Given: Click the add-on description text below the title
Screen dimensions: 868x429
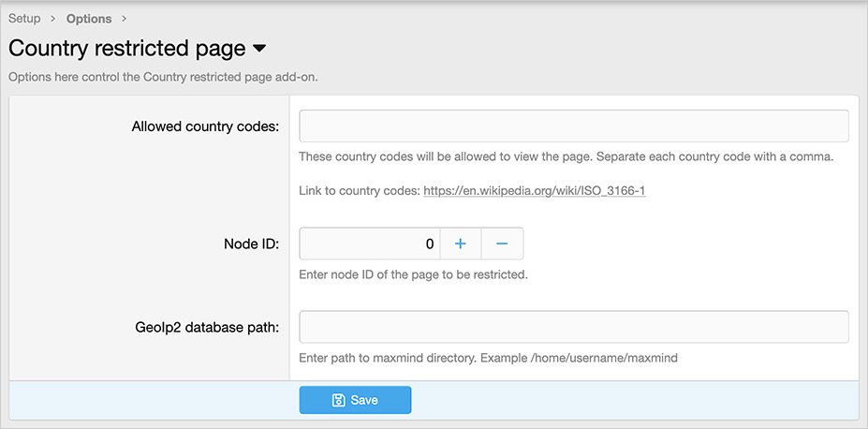Looking at the screenshot, I should click(x=163, y=77).
